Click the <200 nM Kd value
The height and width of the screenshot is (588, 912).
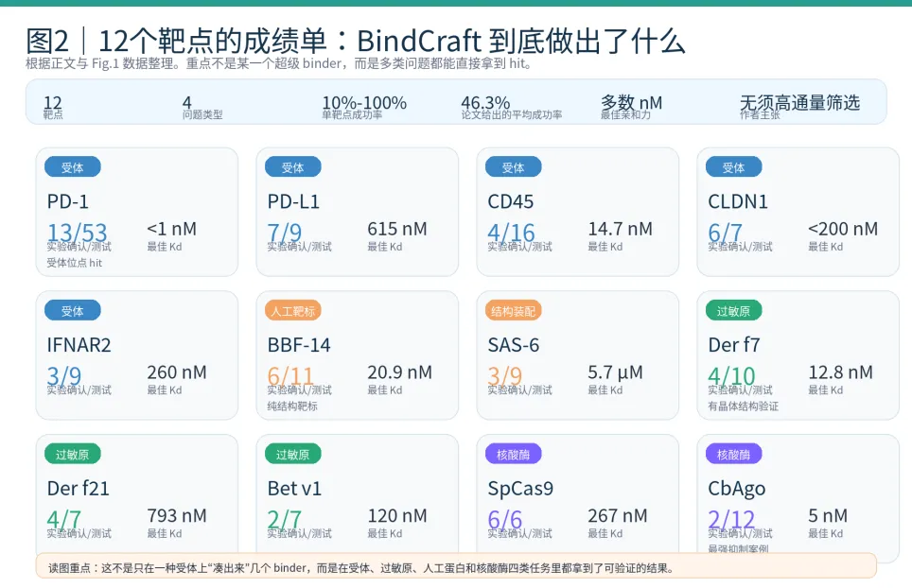[843, 229]
